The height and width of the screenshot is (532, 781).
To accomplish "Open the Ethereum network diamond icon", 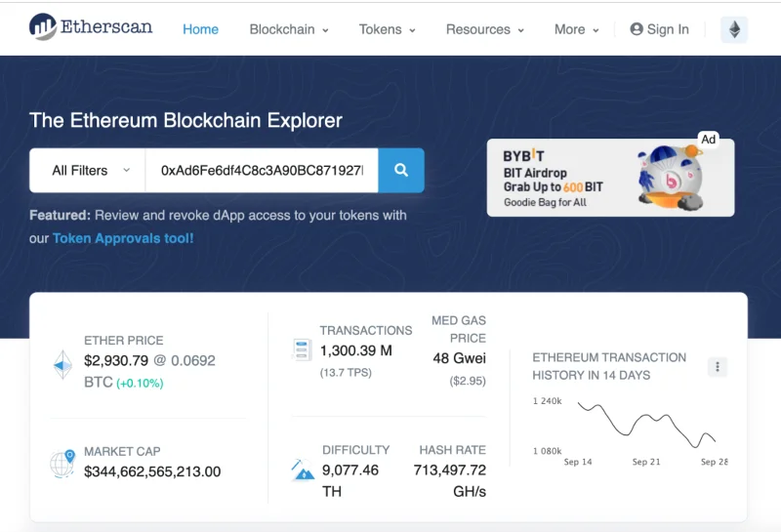I will pyautogui.click(x=734, y=29).
